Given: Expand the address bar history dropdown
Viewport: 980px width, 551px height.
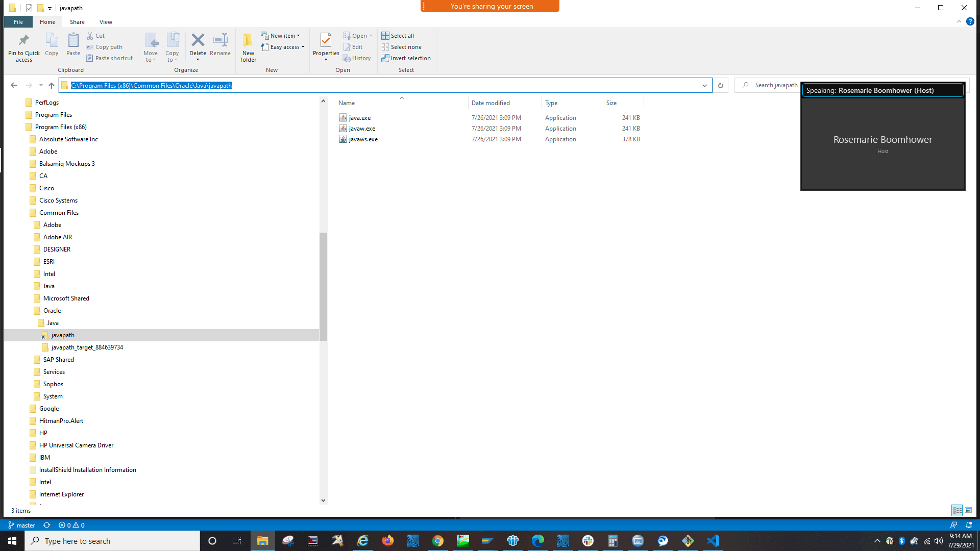Looking at the screenshot, I should [705, 85].
